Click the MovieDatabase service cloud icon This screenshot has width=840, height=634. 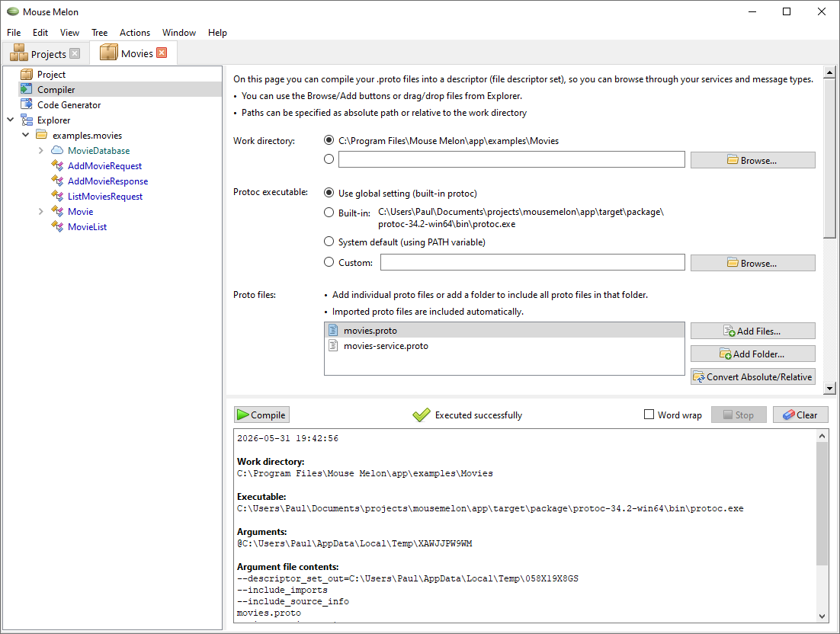pos(57,150)
